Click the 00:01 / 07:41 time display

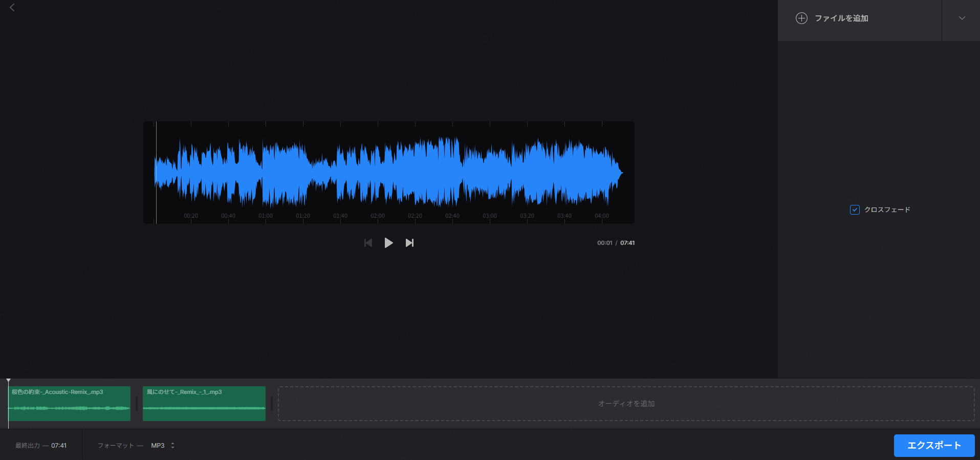[x=616, y=243]
